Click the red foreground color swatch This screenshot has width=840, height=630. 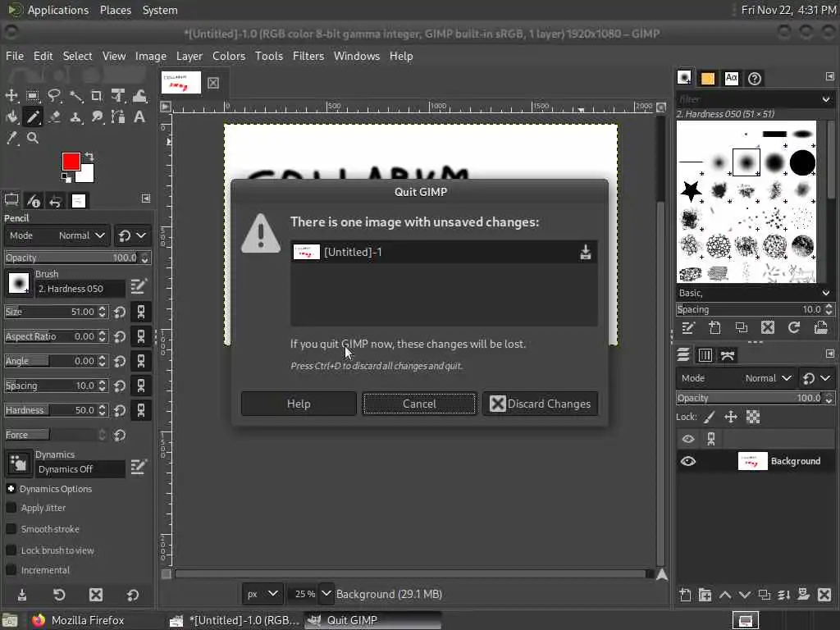(x=71, y=162)
